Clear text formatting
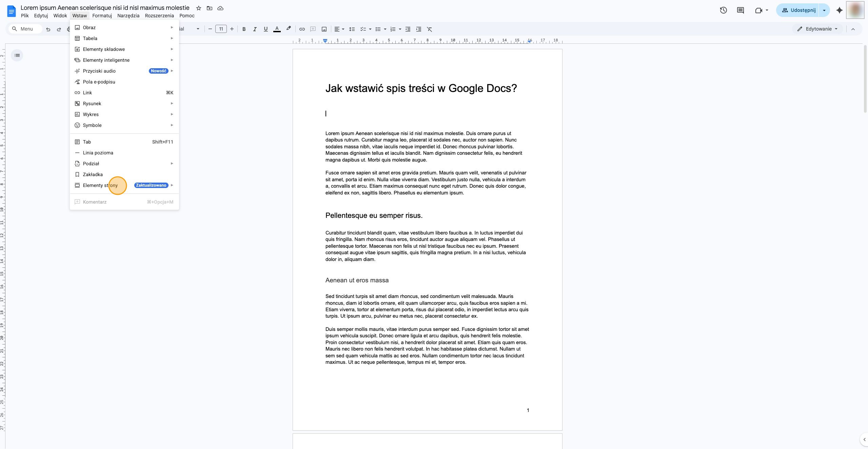Screen dimensions: 868x449 (430, 29)
